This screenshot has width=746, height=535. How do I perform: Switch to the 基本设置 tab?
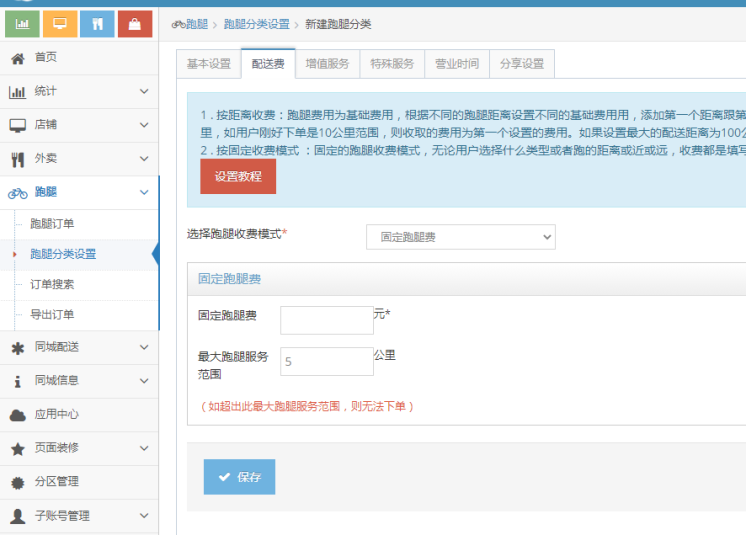pyautogui.click(x=208, y=64)
